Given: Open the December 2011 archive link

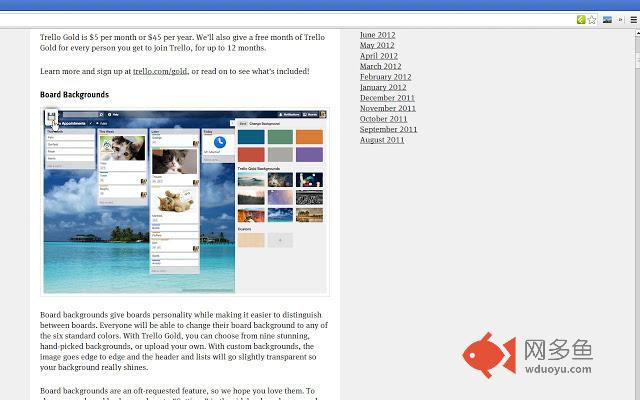Looking at the screenshot, I should 387,98.
